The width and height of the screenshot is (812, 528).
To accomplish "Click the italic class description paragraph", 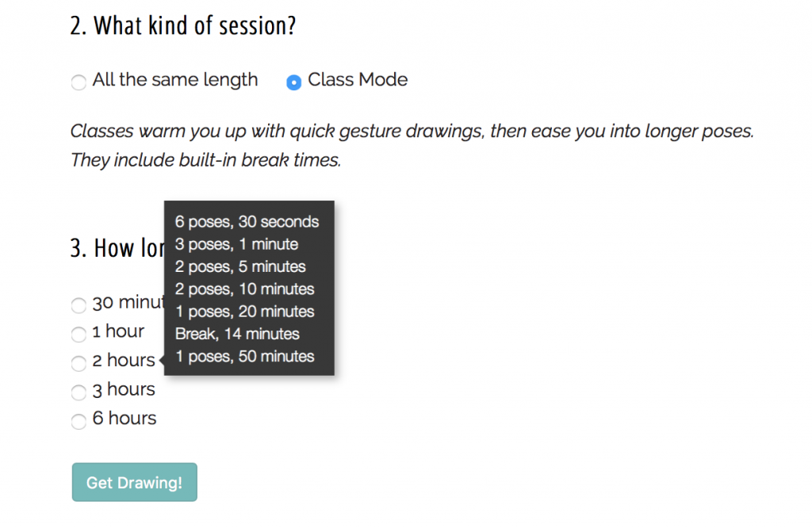I will point(412,145).
